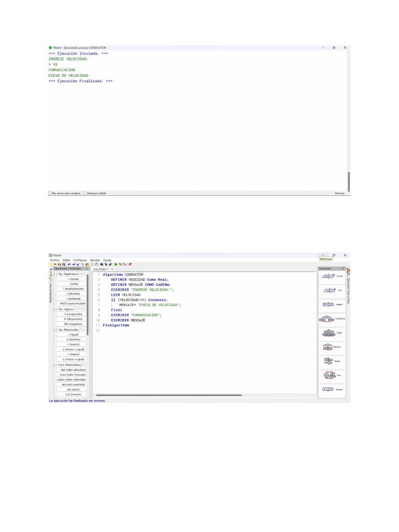Insert the Repetir loop block
The image size is (399, 532).
click(332, 361)
